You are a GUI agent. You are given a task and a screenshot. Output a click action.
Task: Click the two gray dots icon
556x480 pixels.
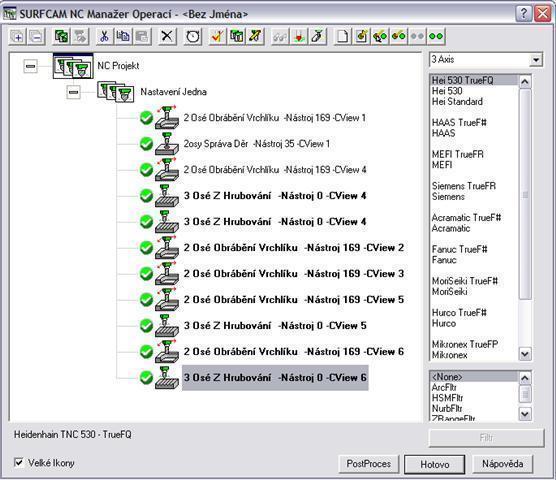point(417,36)
